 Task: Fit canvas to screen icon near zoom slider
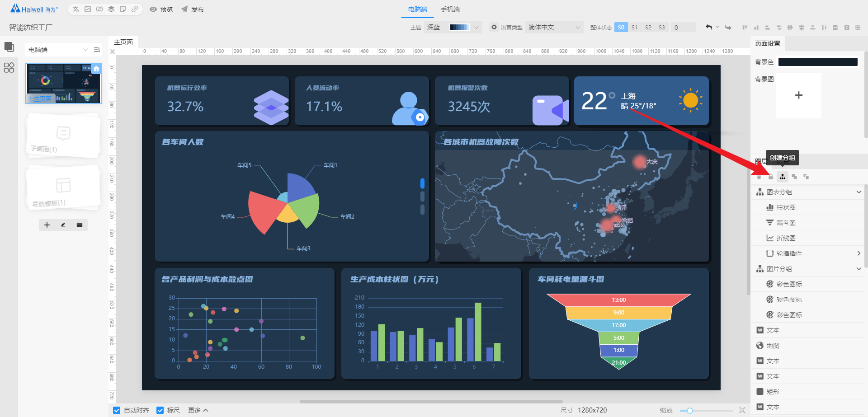tap(742, 410)
